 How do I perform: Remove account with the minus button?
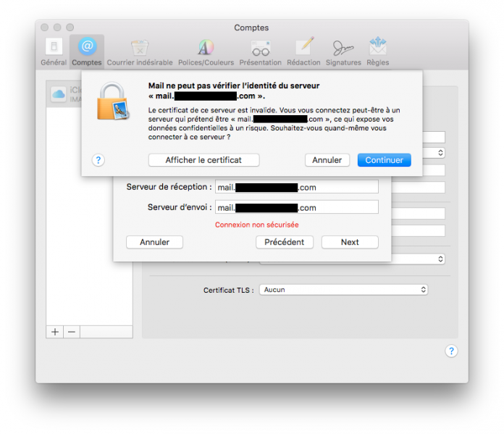click(x=72, y=332)
